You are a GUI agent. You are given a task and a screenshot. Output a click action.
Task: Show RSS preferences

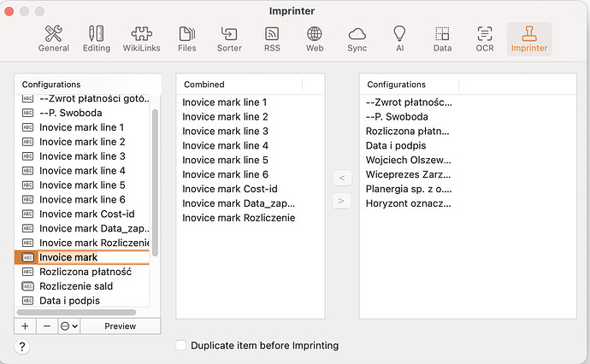[x=272, y=39]
